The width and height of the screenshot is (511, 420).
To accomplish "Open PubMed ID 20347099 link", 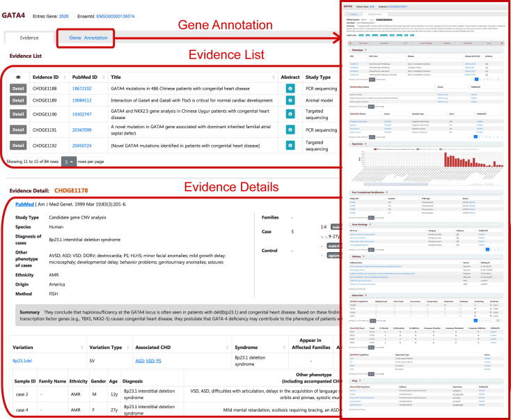I will click(81, 130).
